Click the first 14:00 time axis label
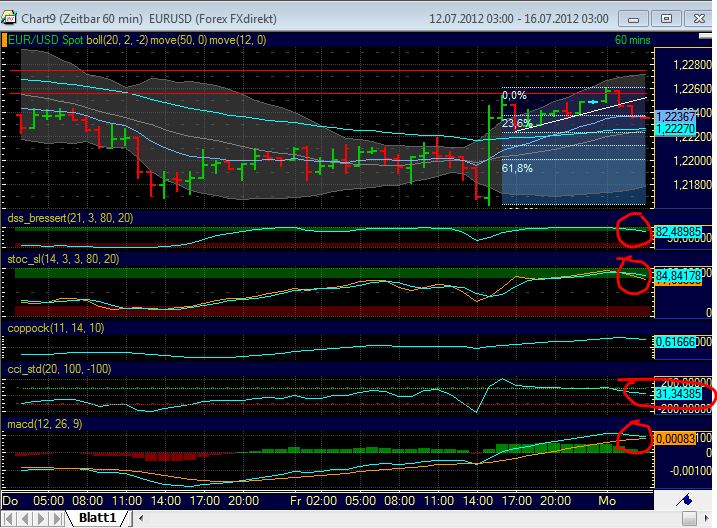The image size is (717, 528). pyautogui.click(x=166, y=501)
